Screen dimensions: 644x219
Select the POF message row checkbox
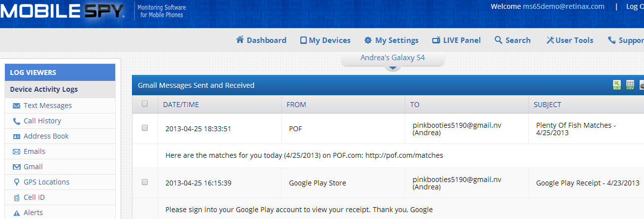pyautogui.click(x=145, y=128)
